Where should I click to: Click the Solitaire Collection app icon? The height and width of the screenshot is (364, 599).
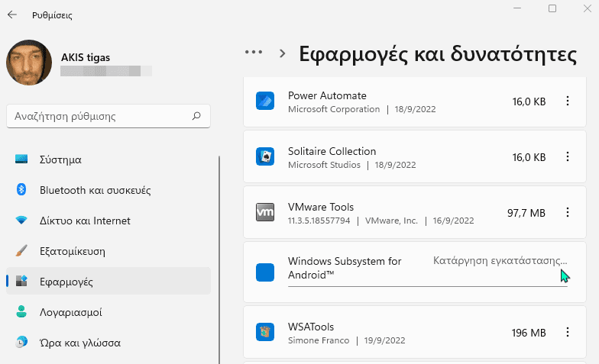(x=265, y=156)
